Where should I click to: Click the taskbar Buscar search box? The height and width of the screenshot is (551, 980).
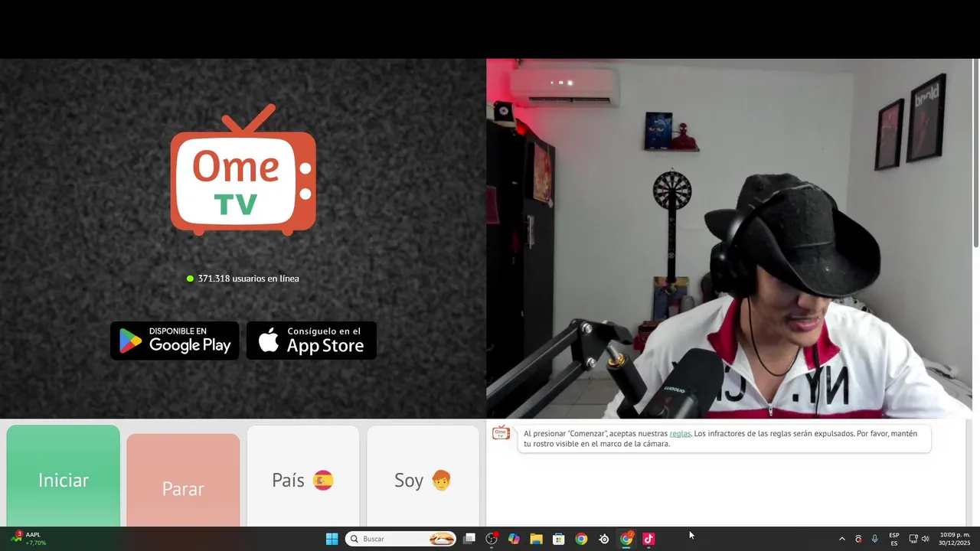click(x=401, y=539)
